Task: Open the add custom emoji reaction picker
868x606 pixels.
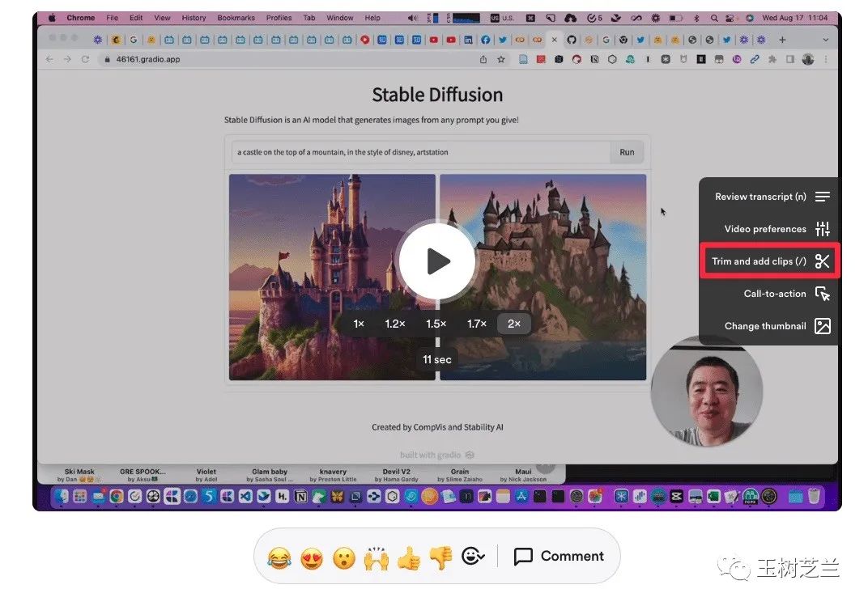Action: [473, 556]
